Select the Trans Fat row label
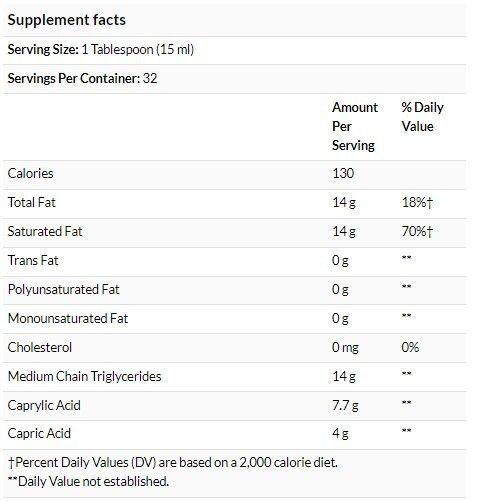 click(33, 260)
